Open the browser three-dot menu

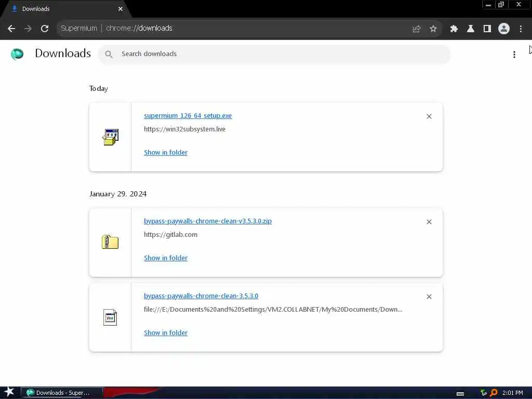click(x=521, y=29)
